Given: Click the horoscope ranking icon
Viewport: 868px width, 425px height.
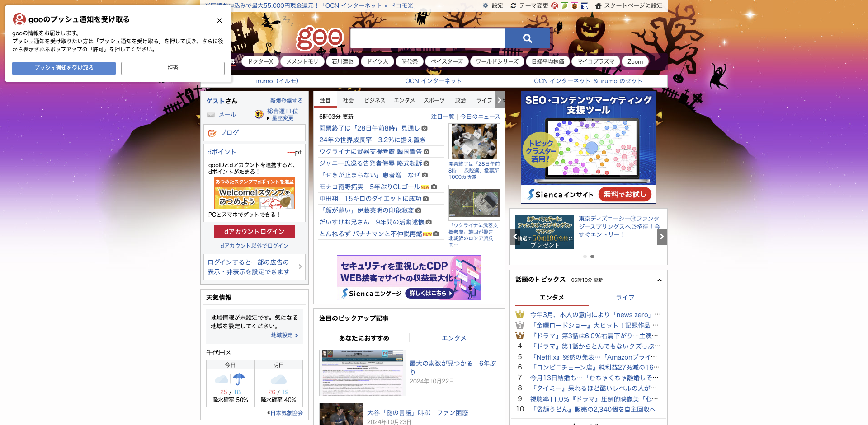Looking at the screenshot, I should [259, 114].
